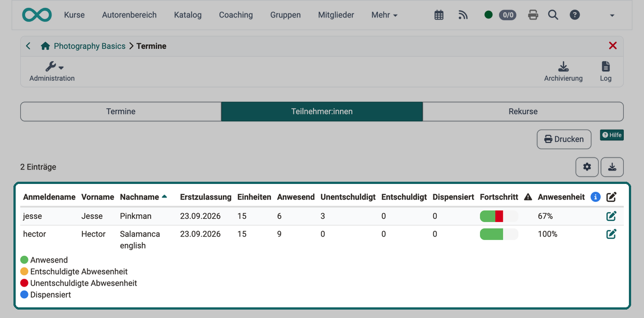644x318 pixels.
Task: Select the Teilnehmer:innen tab
Action: (321, 112)
